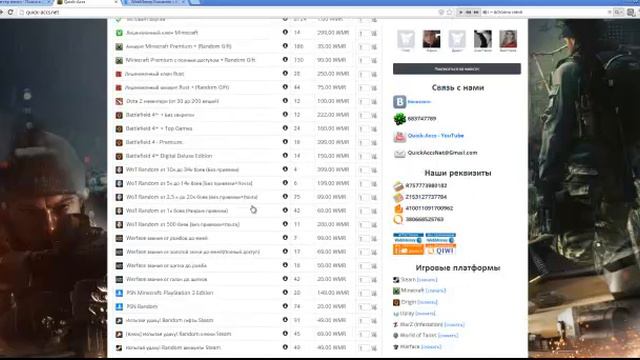640x360 pixels.
Task: Click wallet number 410011091700962
Action: (x=429, y=208)
